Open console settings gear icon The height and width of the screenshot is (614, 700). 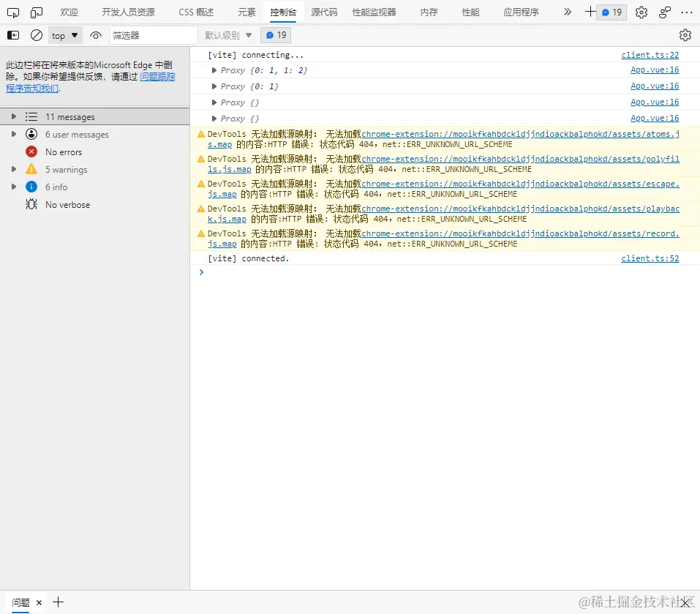(x=685, y=35)
